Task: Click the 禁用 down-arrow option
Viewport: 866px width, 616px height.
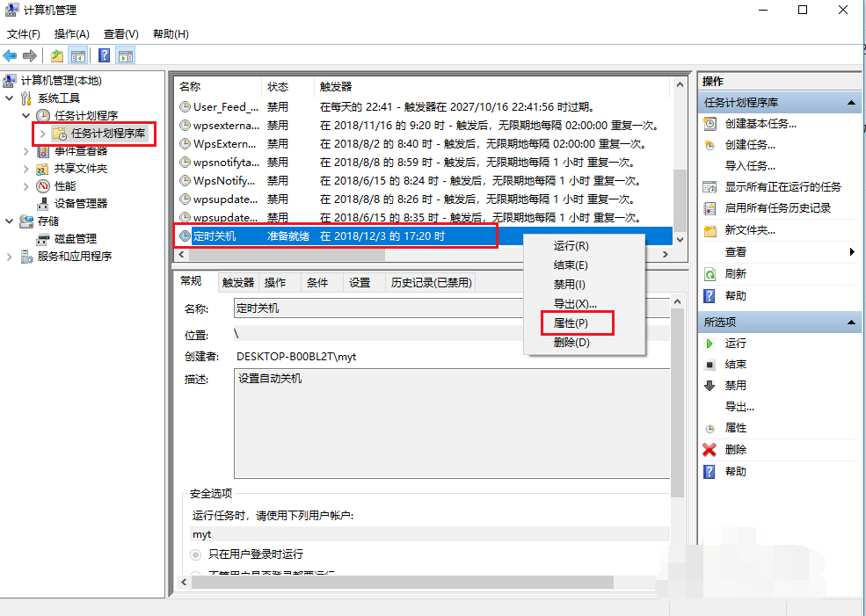Action: 709,385
